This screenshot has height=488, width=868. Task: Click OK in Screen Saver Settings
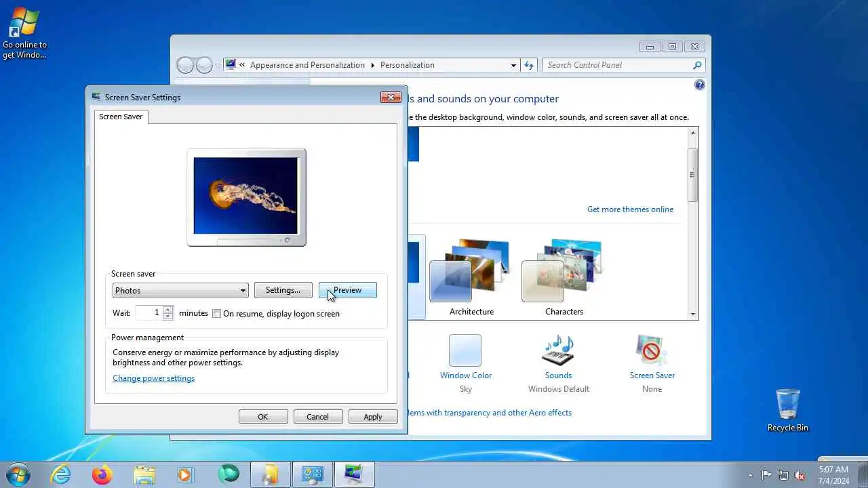[263, 417]
